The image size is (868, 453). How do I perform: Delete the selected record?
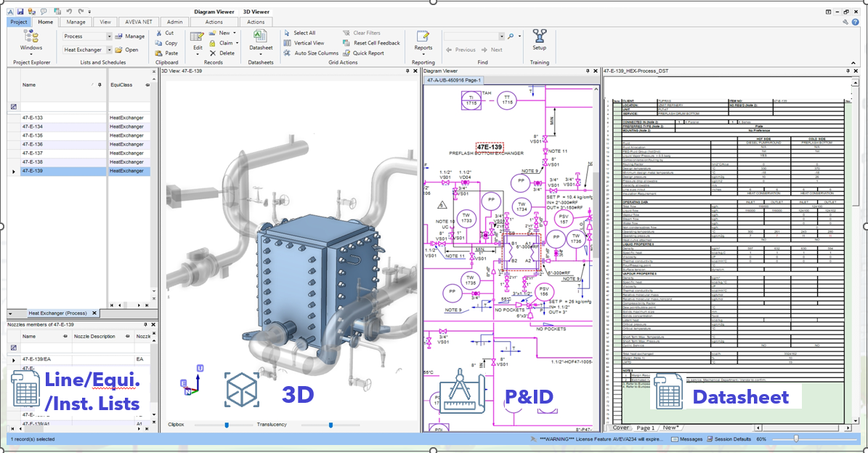tap(222, 53)
